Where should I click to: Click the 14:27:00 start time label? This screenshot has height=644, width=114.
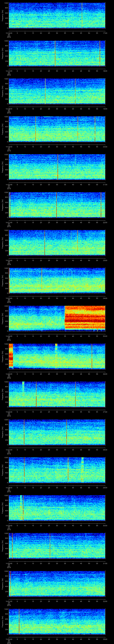pyautogui.click(x=9, y=450)
